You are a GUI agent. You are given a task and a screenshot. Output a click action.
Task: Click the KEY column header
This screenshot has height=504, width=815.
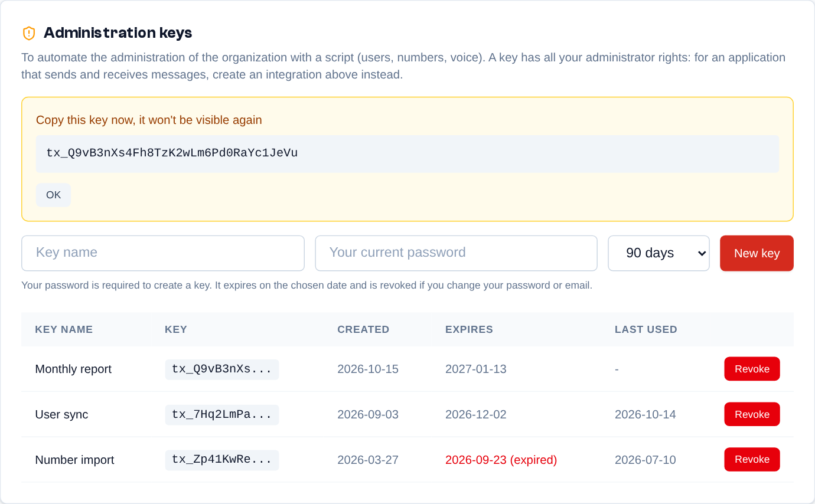tap(176, 329)
